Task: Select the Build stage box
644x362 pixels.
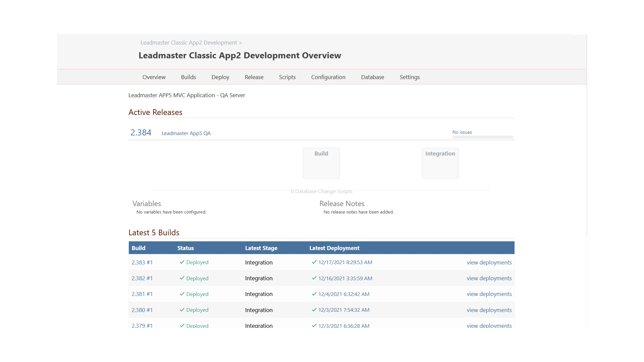Action: (321, 163)
